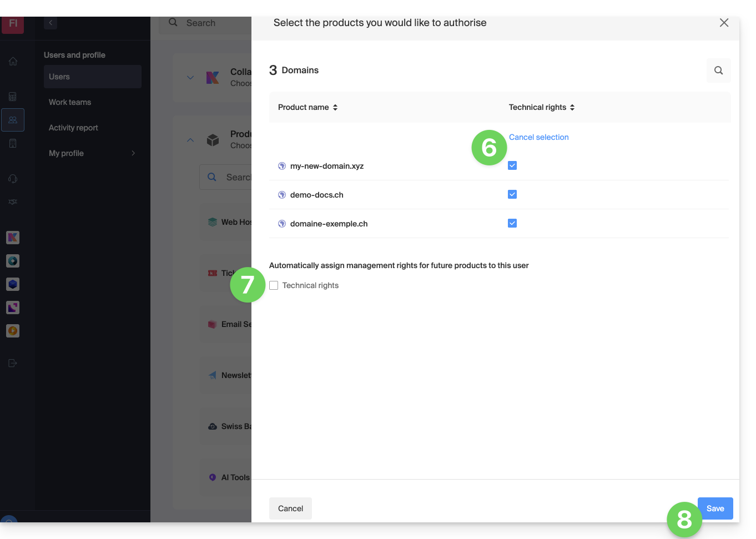The width and height of the screenshot is (756, 539).
Task: Click the home icon in left sidebar
Action: click(x=13, y=62)
